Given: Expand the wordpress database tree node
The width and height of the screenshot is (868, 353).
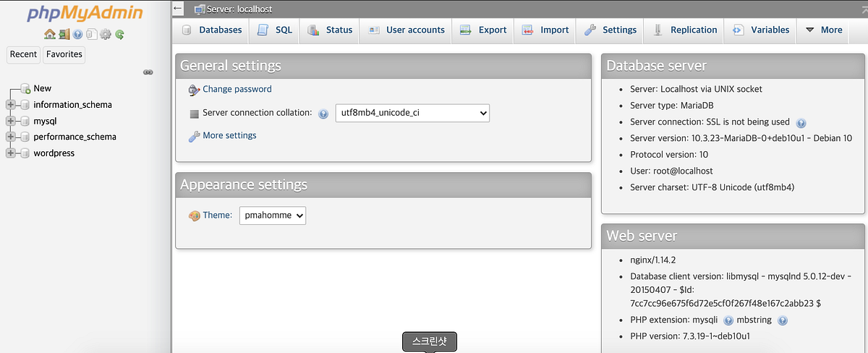Looking at the screenshot, I should pyautogui.click(x=10, y=153).
